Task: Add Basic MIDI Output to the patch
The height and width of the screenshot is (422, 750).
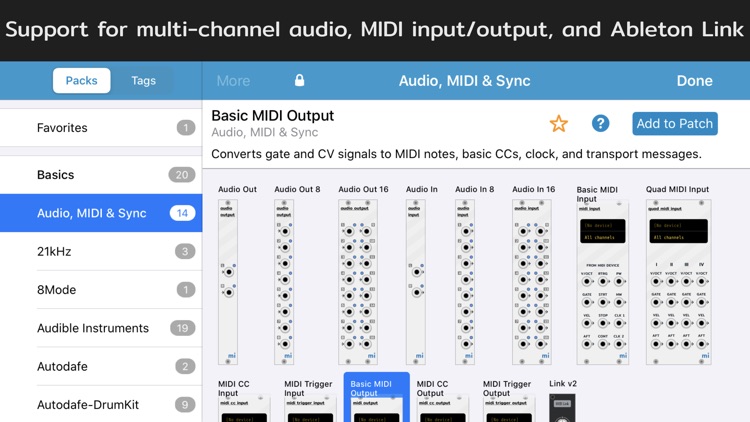Action: coord(674,123)
